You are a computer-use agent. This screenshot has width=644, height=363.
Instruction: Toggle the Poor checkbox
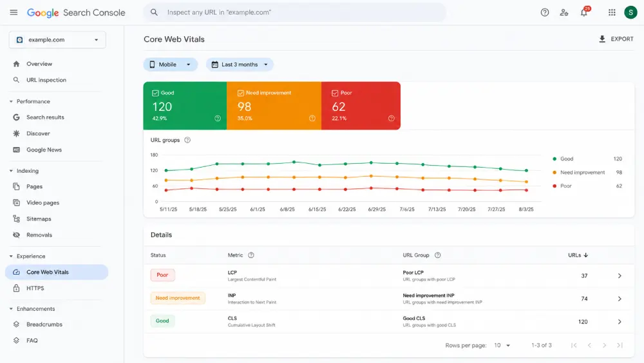(335, 93)
